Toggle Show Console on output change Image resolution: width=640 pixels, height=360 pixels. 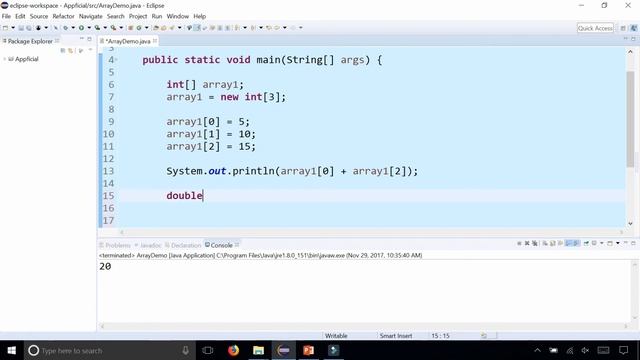click(x=568, y=243)
